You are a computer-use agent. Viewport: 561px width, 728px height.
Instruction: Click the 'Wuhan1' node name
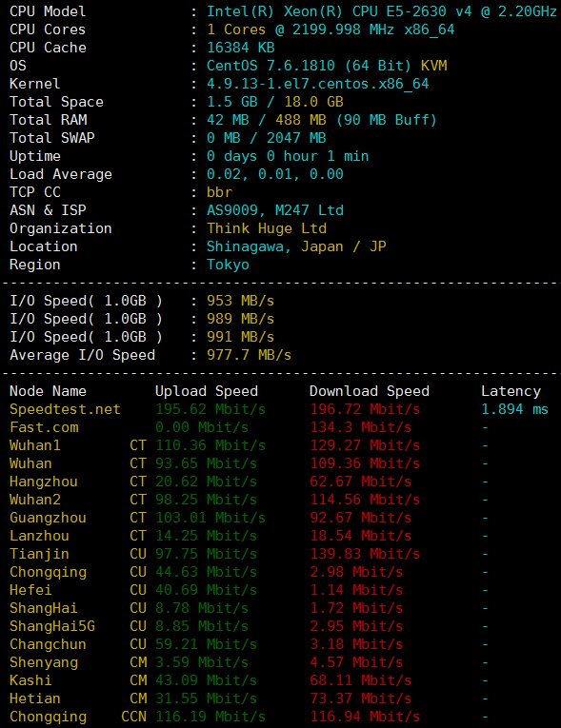tap(35, 446)
